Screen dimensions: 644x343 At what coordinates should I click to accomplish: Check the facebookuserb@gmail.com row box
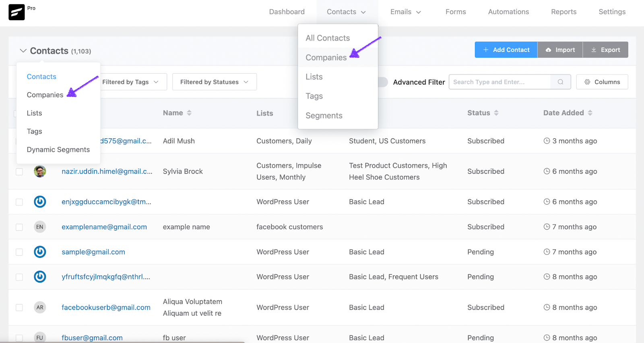19,308
